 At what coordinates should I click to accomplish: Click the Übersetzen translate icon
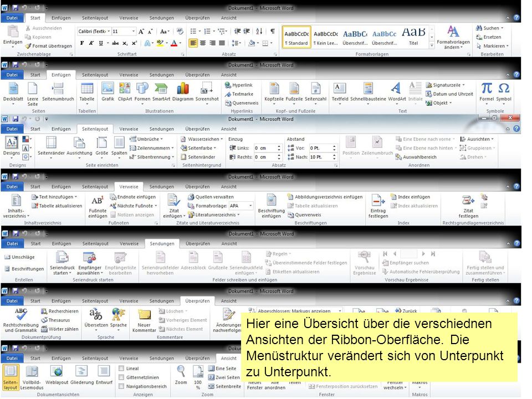pyautogui.click(x=96, y=315)
